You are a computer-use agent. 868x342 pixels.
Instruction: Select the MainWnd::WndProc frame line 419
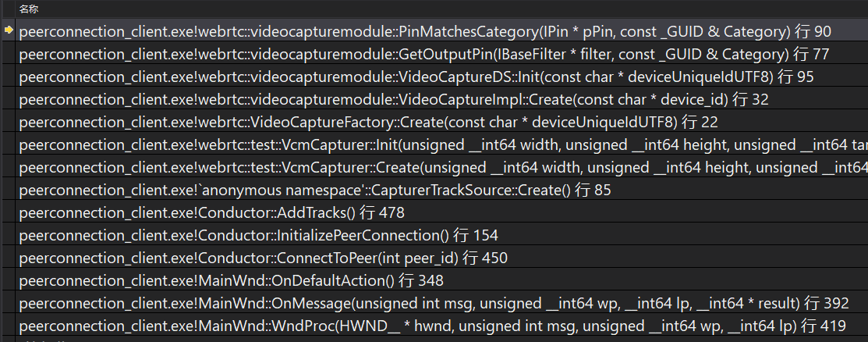click(442, 326)
